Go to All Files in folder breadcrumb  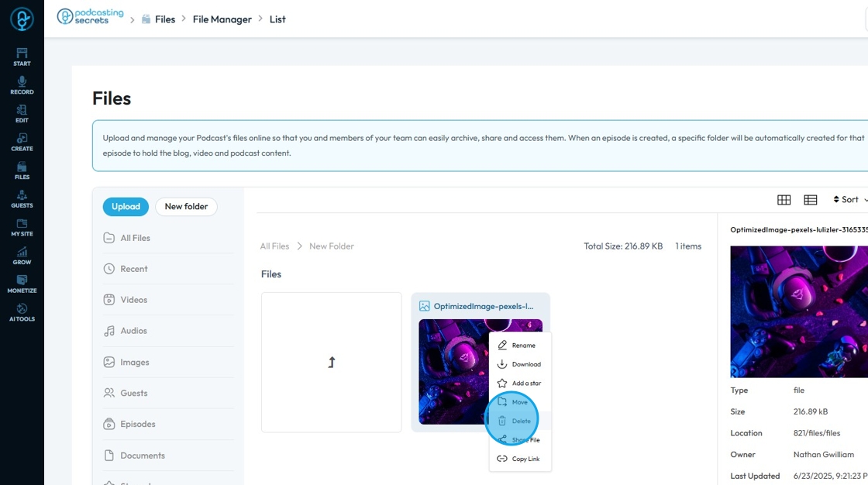tap(274, 246)
